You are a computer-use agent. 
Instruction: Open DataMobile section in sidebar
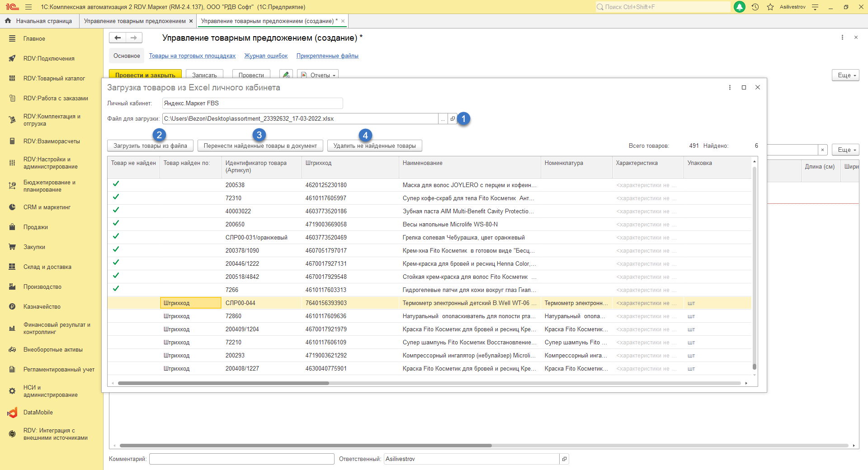[x=38, y=413]
